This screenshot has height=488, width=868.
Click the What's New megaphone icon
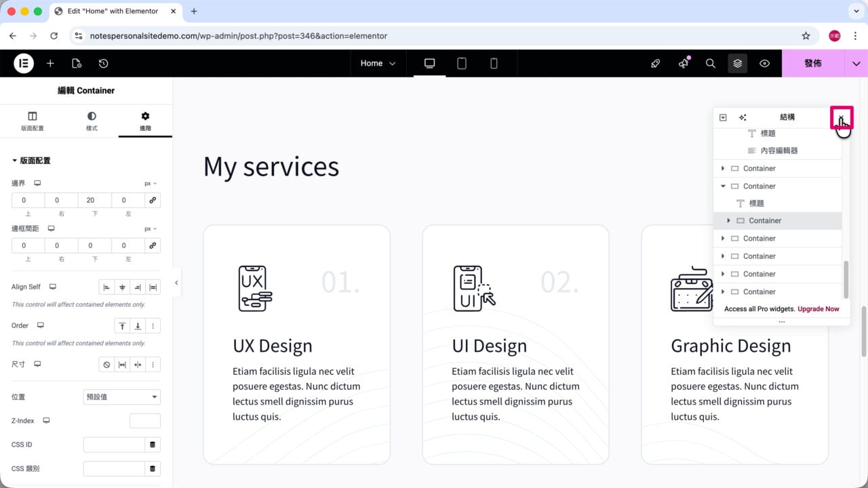[684, 63]
